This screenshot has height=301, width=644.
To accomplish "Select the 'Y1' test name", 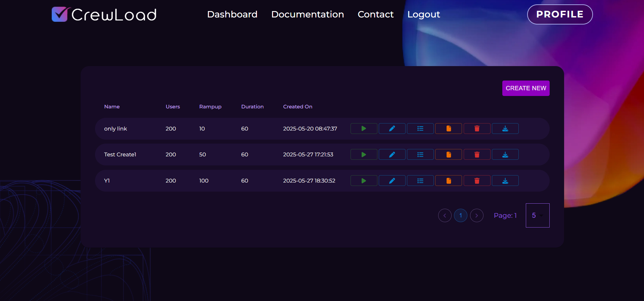I will tap(107, 181).
